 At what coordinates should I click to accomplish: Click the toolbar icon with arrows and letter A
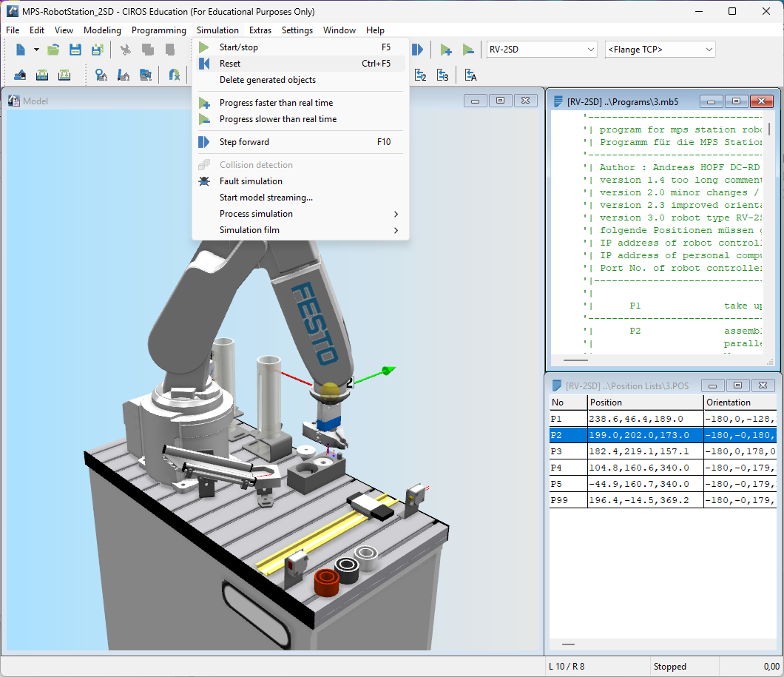(x=470, y=75)
